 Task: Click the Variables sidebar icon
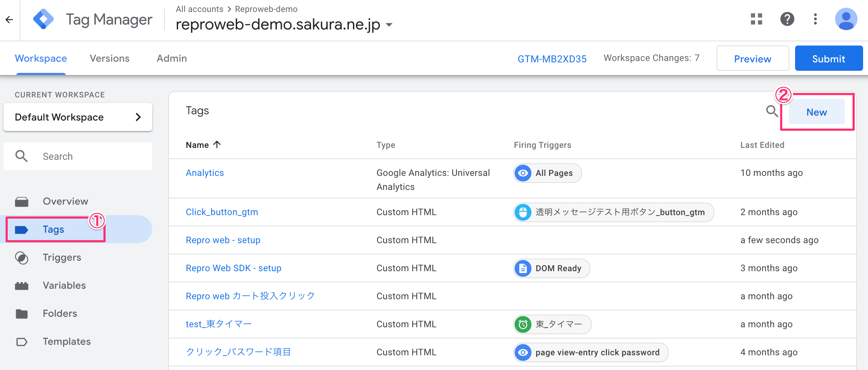tap(22, 286)
